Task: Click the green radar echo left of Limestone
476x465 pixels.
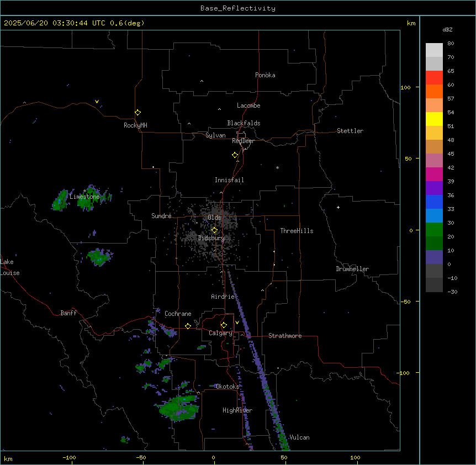Action: 60,200
